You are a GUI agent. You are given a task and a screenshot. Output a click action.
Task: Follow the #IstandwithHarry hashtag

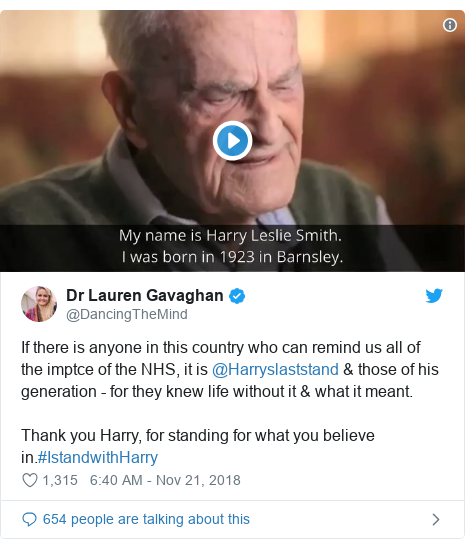tap(98, 457)
